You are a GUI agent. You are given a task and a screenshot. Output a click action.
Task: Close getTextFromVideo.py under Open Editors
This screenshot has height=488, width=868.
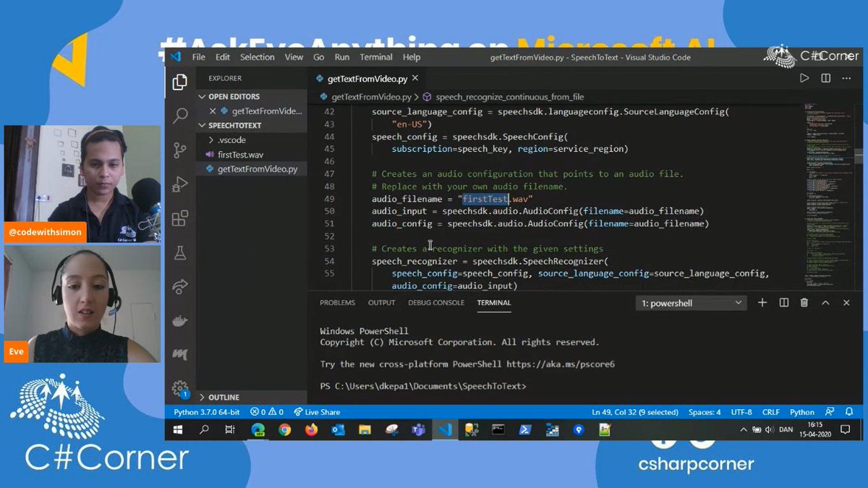[x=213, y=111]
